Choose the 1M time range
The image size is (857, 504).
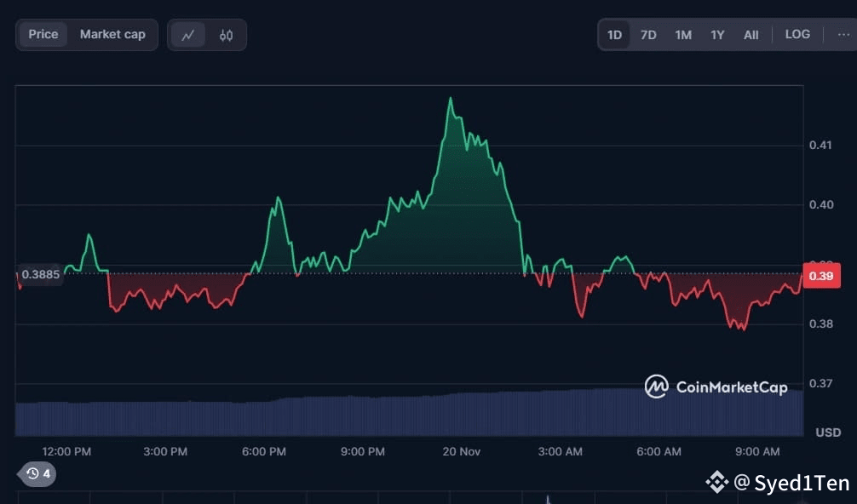coord(683,35)
